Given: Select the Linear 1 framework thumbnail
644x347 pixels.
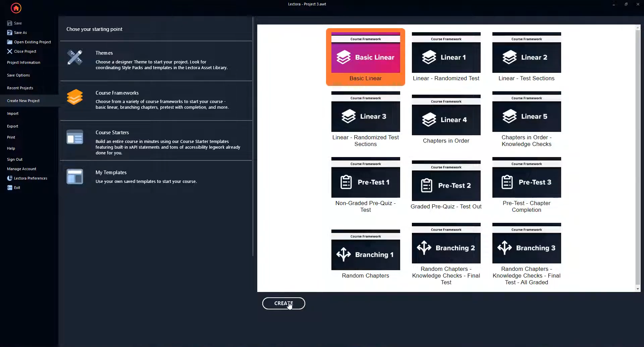Looking at the screenshot, I should 446,53.
